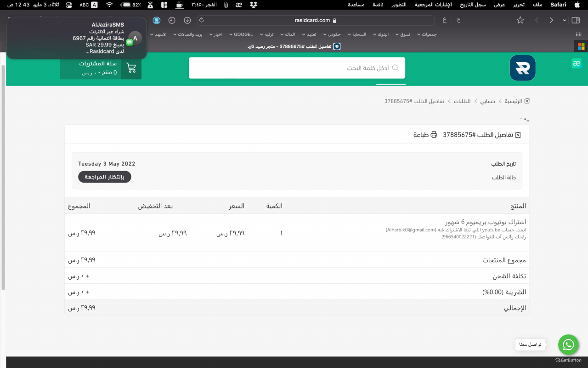Viewport: 588px width, 368px height.
Task: Expand the حكومي bookmarks folder
Action: 332,34
